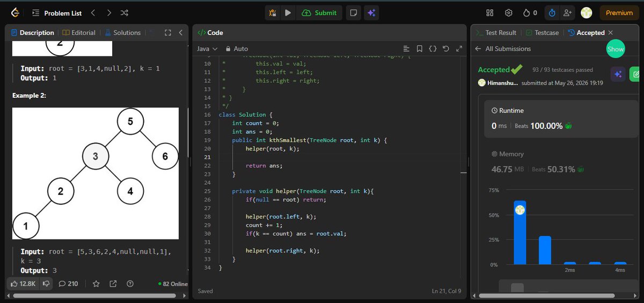644x303 pixels.
Task: Open the layout grid icon
Action: coord(489,13)
